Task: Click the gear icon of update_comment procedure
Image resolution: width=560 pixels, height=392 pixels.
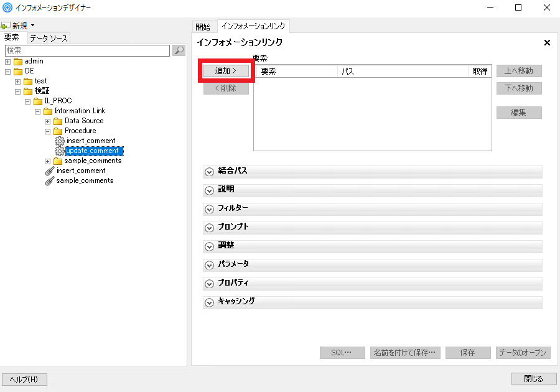Action: (60, 151)
